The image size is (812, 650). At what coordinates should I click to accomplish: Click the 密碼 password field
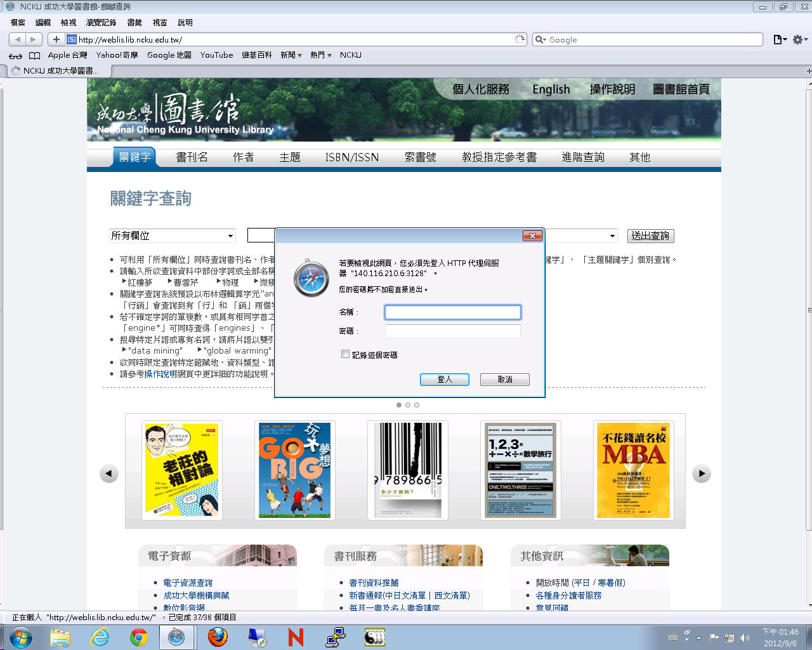[x=453, y=331]
